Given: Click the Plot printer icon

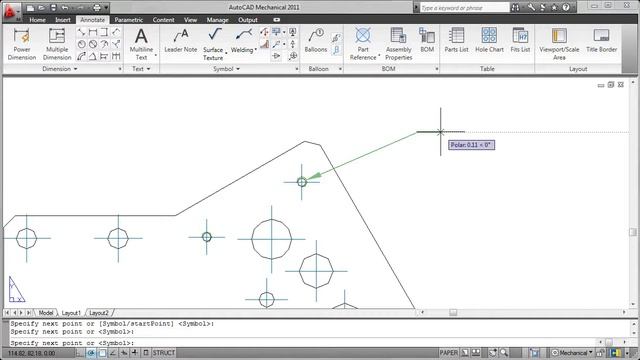Looking at the screenshot, I should (96, 8).
